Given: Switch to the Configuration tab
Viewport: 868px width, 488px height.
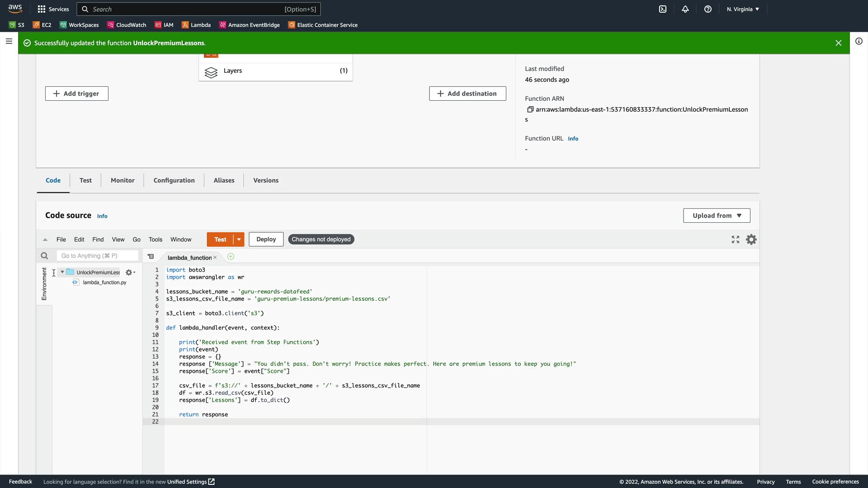Looking at the screenshot, I should click(174, 180).
